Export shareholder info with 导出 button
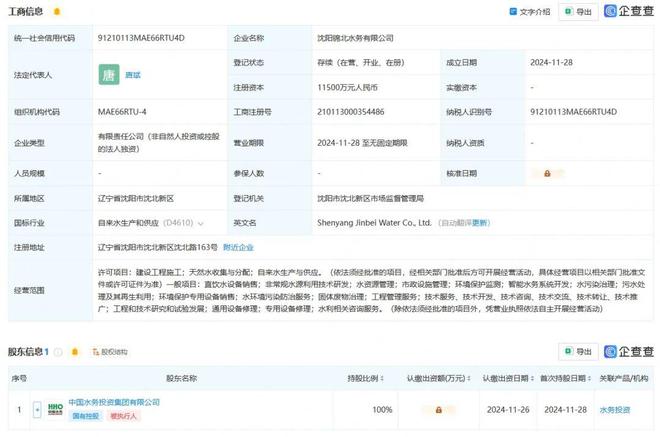660x437 pixels. (x=578, y=352)
